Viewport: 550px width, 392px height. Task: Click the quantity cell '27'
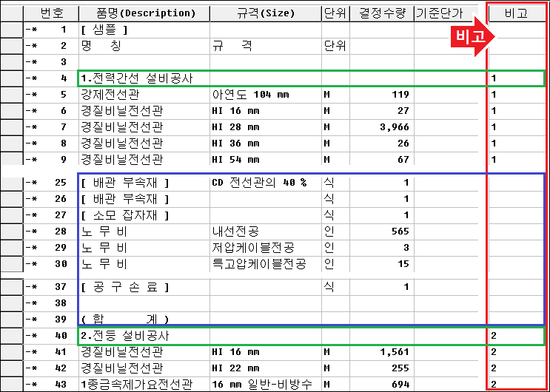pos(382,111)
